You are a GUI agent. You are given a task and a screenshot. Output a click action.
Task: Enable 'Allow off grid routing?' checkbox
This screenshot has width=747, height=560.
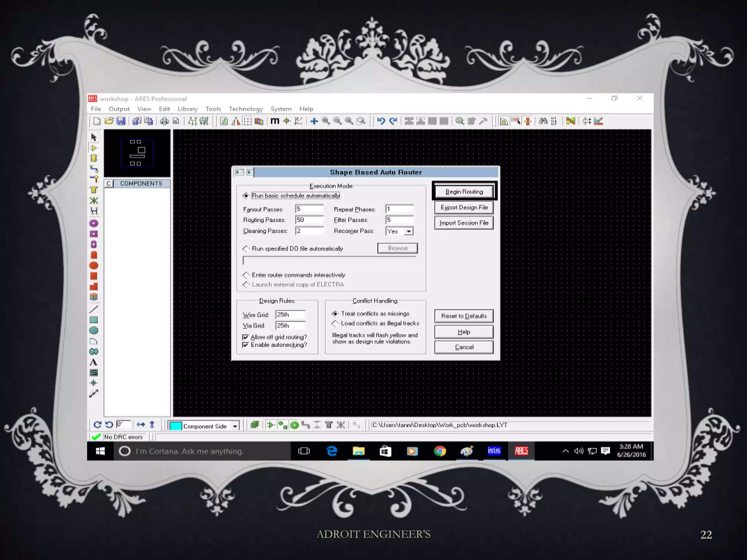[x=245, y=337]
